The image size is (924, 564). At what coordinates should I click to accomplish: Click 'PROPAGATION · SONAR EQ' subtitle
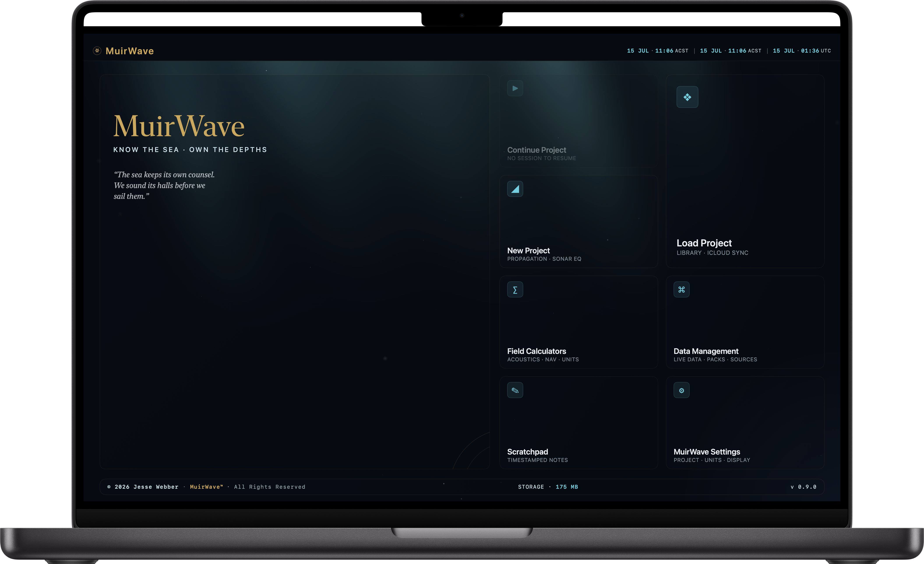[x=544, y=259]
